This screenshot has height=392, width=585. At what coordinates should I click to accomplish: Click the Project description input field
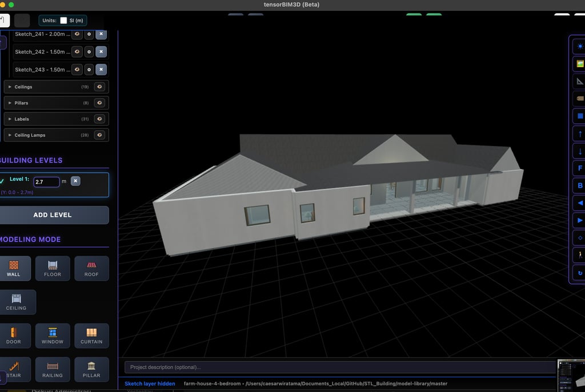pyautogui.click(x=339, y=367)
